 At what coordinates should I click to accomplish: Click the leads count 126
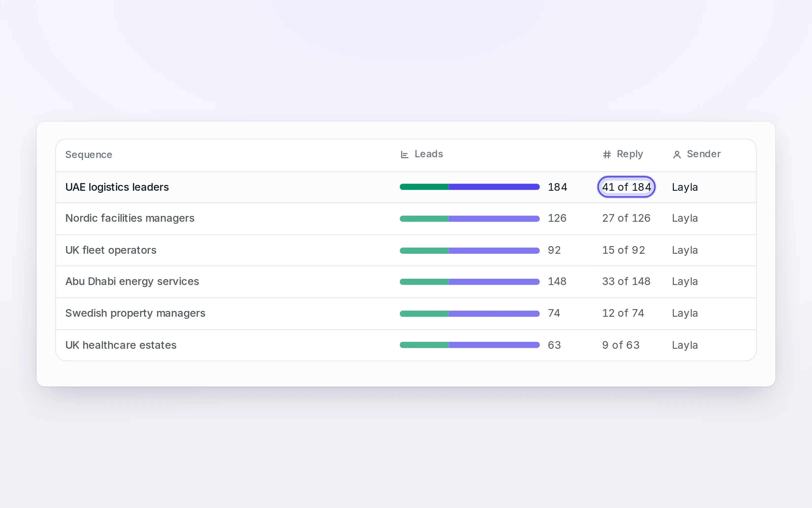(557, 218)
